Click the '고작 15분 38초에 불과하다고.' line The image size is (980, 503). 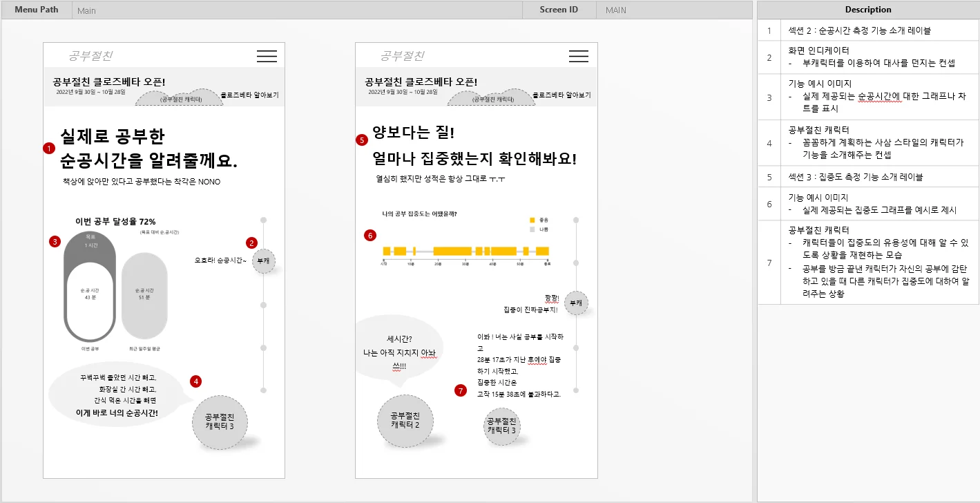coord(519,393)
